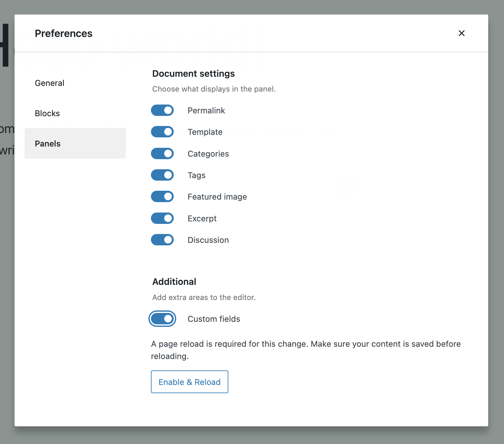Click the Excerpt label
This screenshot has width=504, height=444.
pyautogui.click(x=202, y=219)
